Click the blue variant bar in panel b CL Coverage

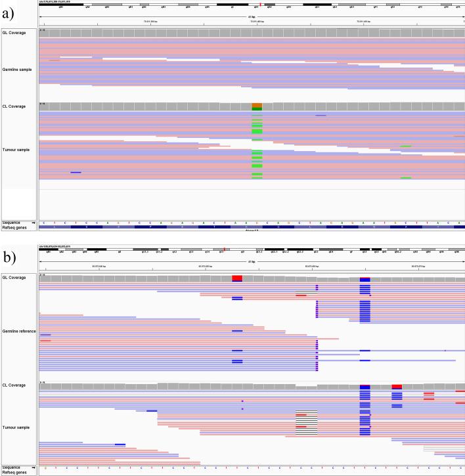[x=365, y=387]
